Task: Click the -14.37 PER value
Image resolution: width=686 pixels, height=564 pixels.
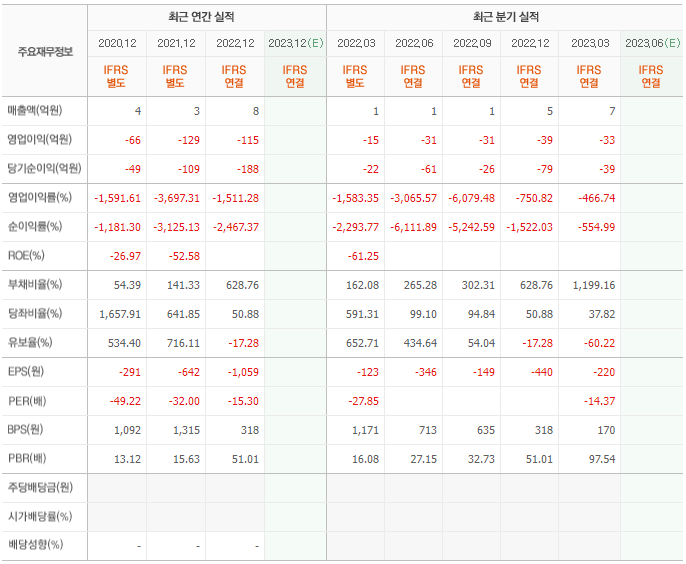Action: click(x=599, y=401)
